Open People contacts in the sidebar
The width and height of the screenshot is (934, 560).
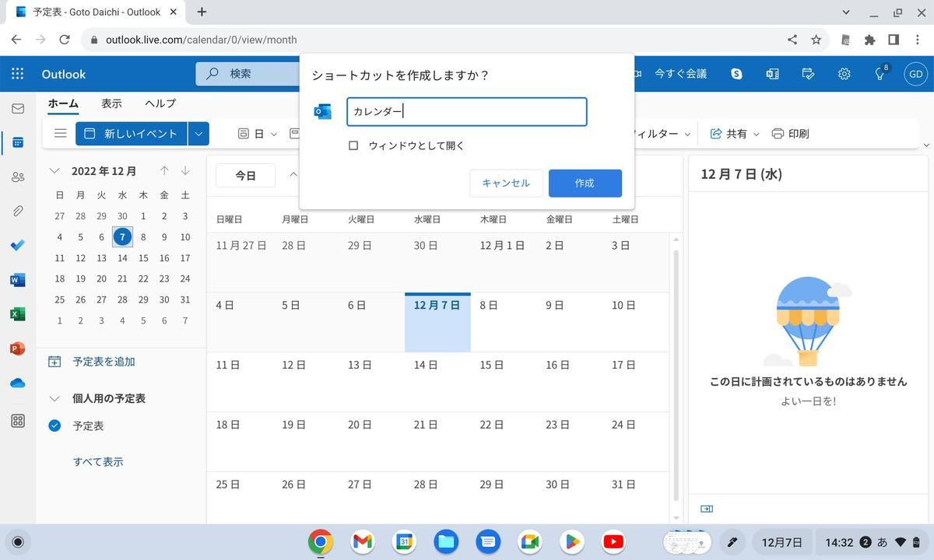point(17,177)
